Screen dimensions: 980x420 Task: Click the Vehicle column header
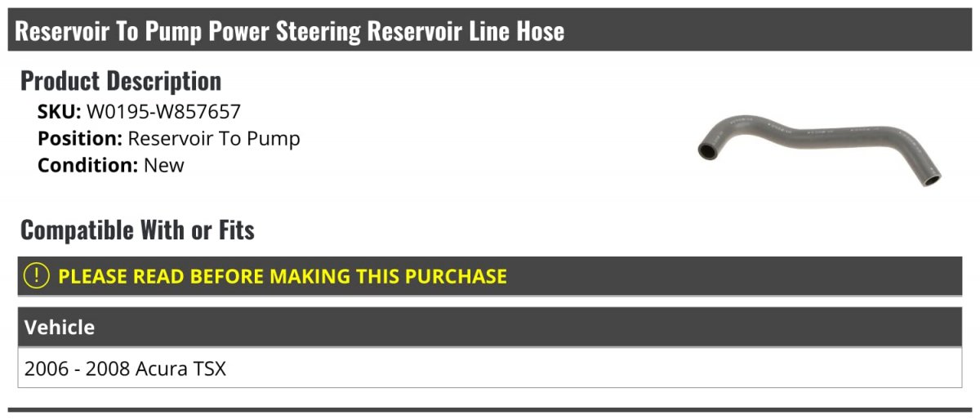[60, 328]
